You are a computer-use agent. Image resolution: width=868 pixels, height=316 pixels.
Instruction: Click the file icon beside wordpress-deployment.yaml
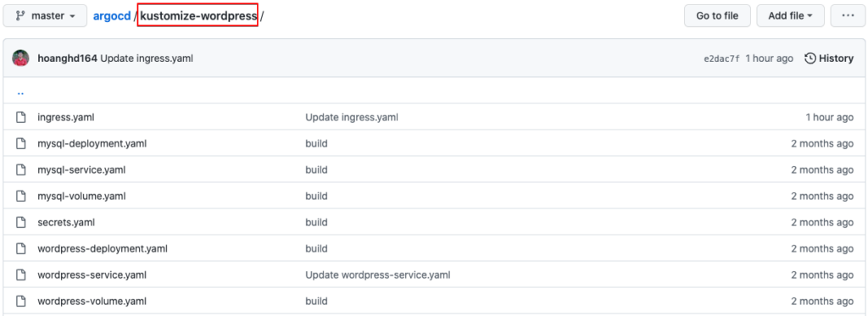(x=21, y=248)
